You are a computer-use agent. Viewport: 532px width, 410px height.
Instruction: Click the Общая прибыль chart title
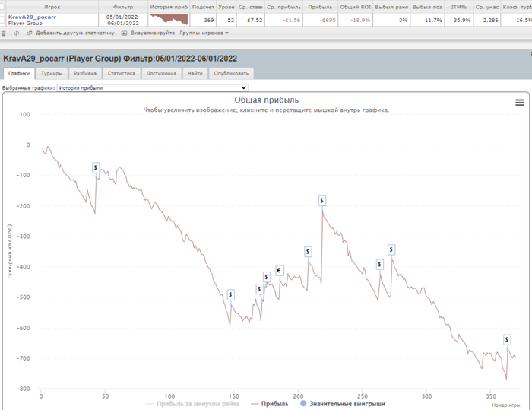(266, 100)
